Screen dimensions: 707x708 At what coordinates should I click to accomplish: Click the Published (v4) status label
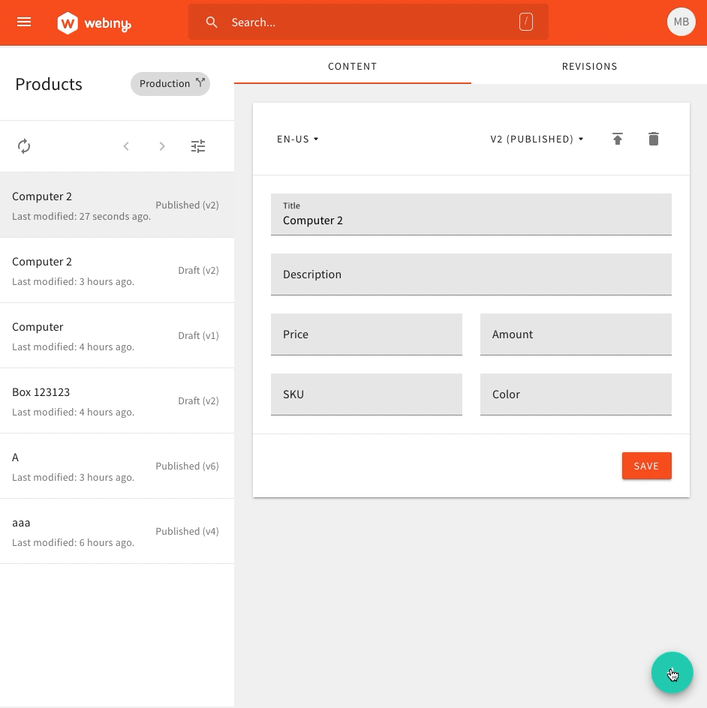[x=187, y=531]
